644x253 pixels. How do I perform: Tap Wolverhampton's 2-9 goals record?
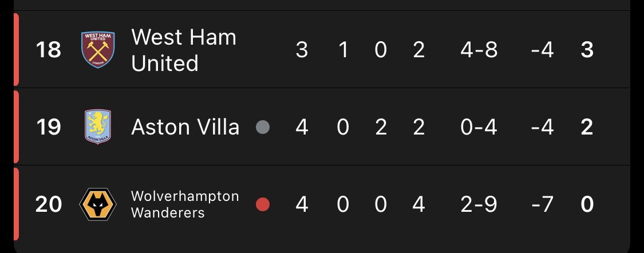point(479,204)
